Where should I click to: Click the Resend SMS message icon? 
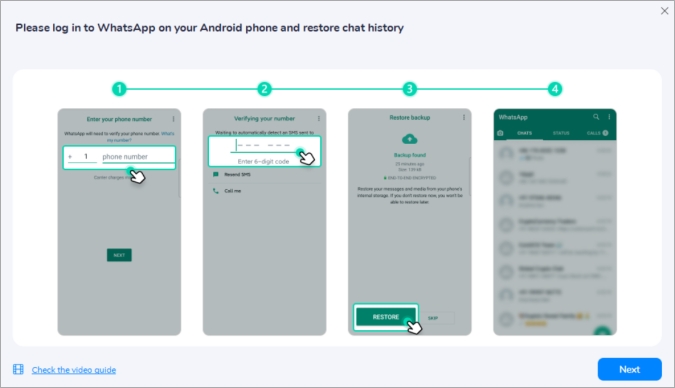click(x=216, y=174)
